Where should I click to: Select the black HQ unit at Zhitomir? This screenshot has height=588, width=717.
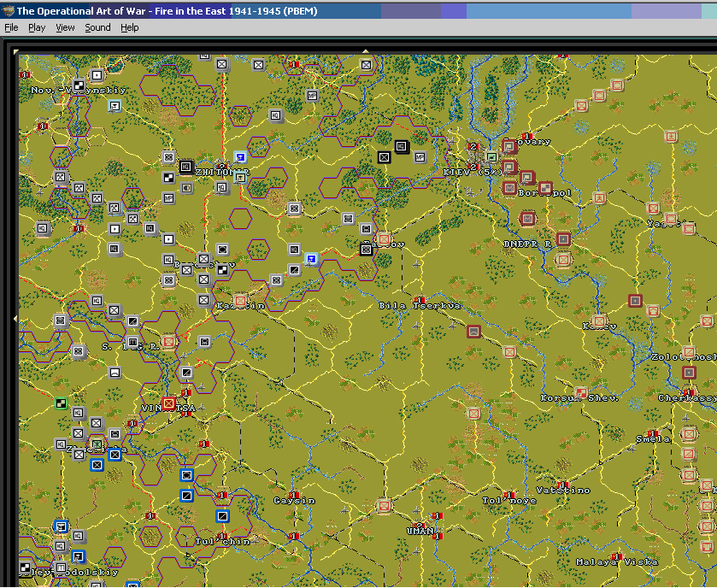point(185,167)
